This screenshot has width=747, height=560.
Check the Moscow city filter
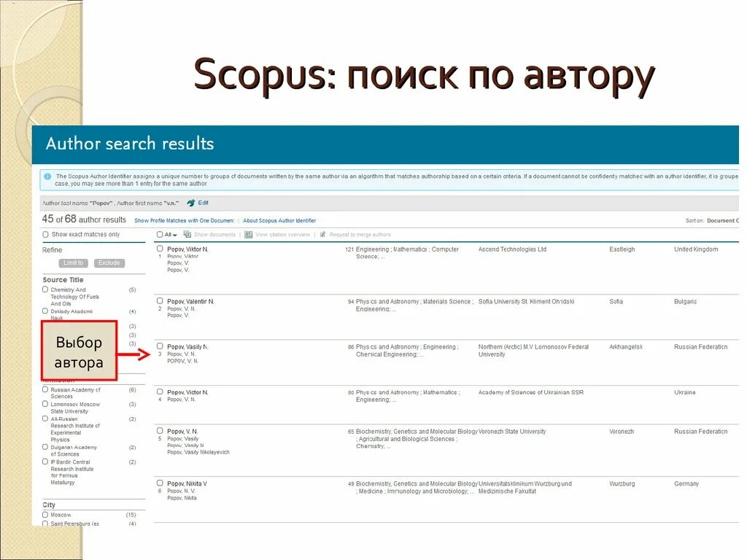coord(45,515)
